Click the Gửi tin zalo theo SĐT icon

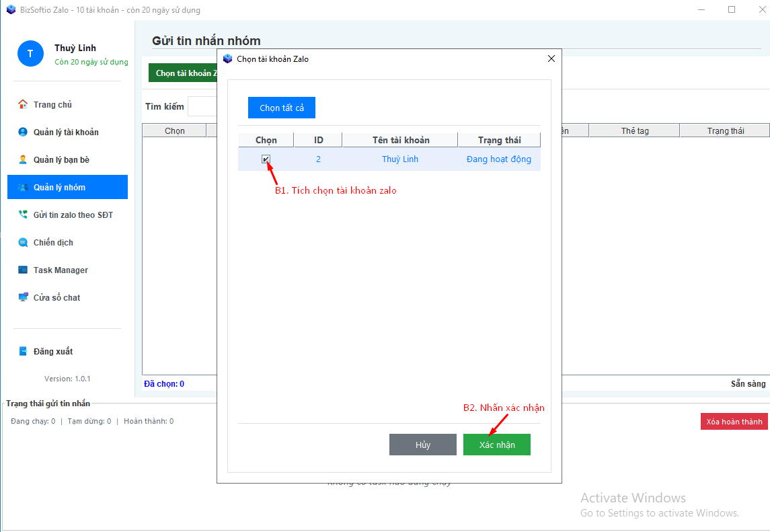pos(23,215)
